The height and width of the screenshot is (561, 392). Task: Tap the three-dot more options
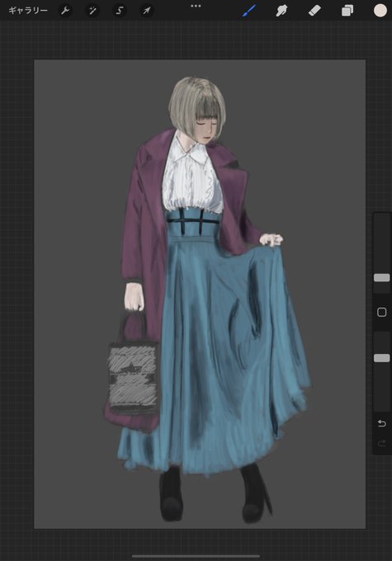click(196, 6)
